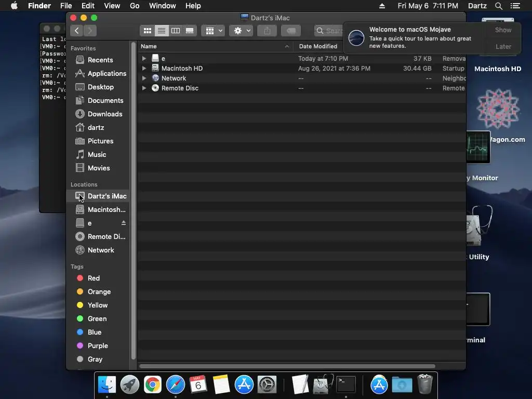Sort by the Date Modified column header
Image resolution: width=532 pixels, height=399 pixels.
pos(318,46)
